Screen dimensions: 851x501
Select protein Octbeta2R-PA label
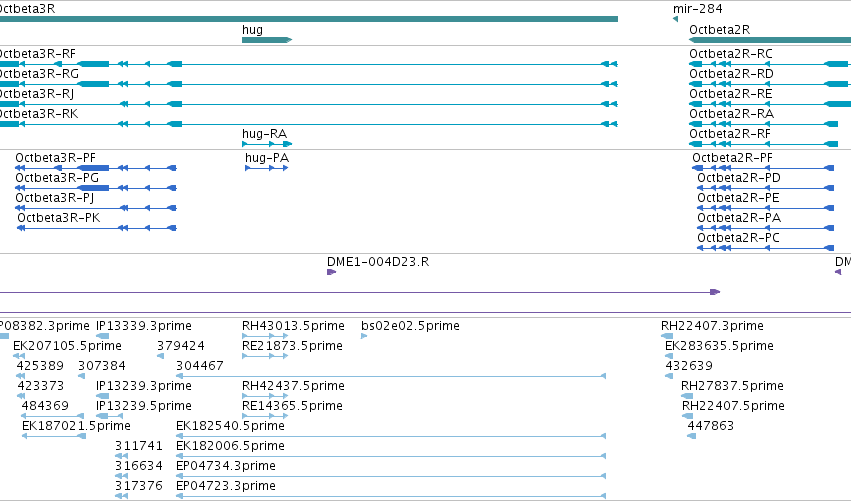tap(739, 218)
